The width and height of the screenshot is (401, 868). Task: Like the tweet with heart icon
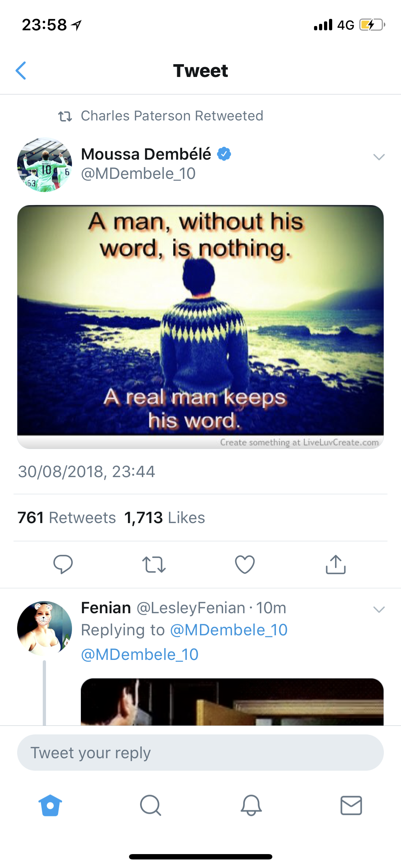(x=245, y=564)
